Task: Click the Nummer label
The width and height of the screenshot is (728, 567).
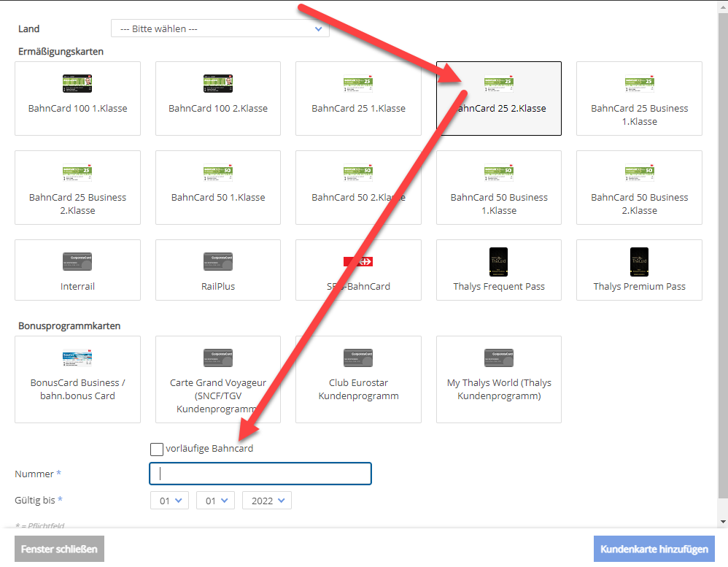Action: click(34, 474)
